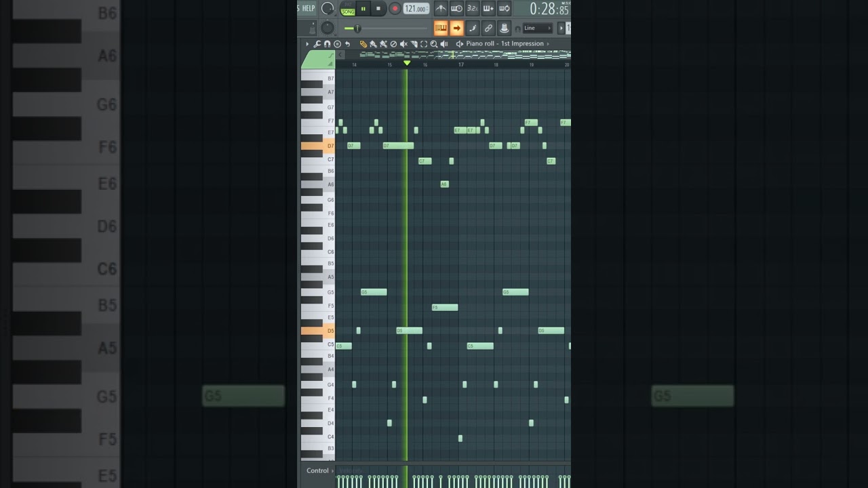Pause the song playback
The height and width of the screenshot is (488, 868).
pyautogui.click(x=363, y=8)
